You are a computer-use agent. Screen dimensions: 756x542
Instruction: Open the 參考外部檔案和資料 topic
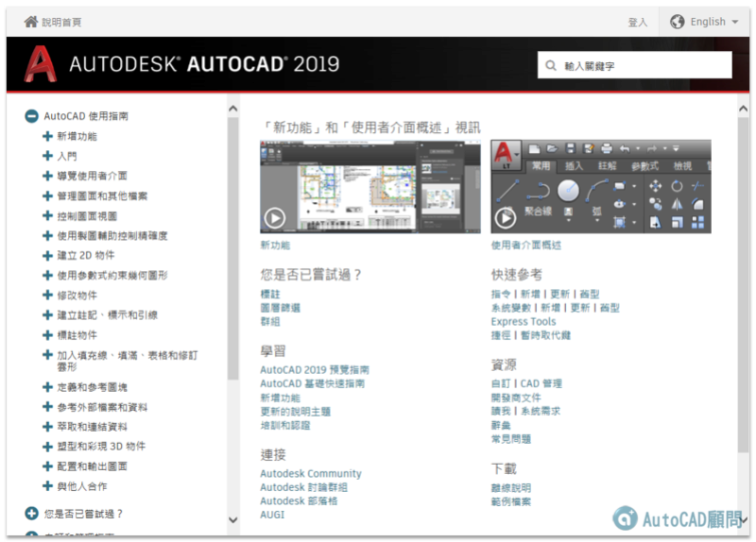coord(102,407)
